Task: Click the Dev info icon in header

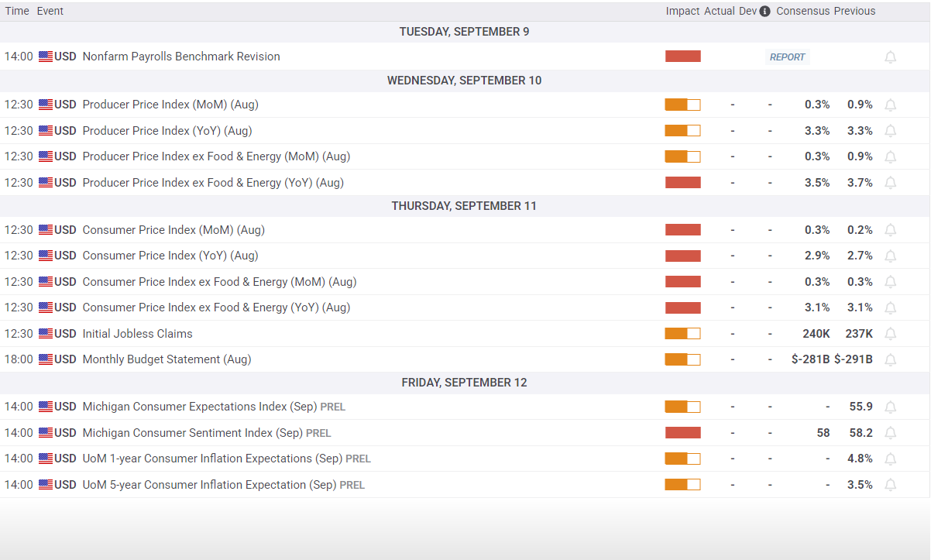Action: [x=765, y=12]
